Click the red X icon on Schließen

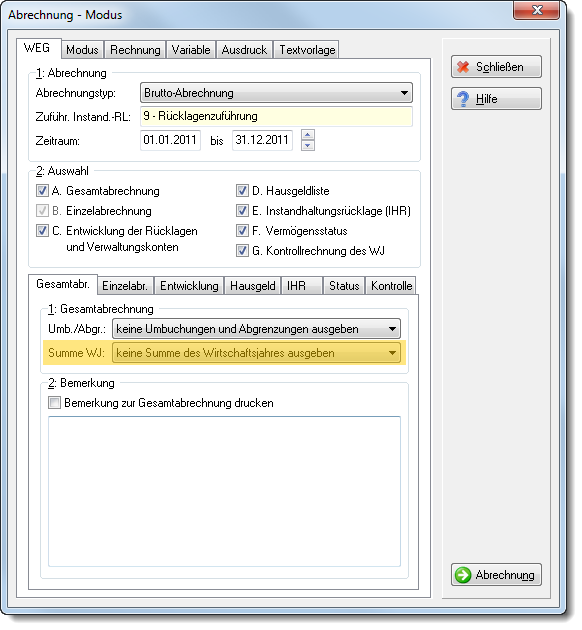[x=463, y=67]
